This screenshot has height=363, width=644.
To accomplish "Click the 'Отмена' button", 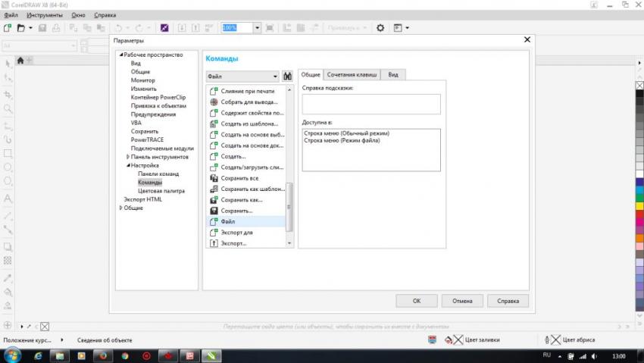I will [462, 301].
